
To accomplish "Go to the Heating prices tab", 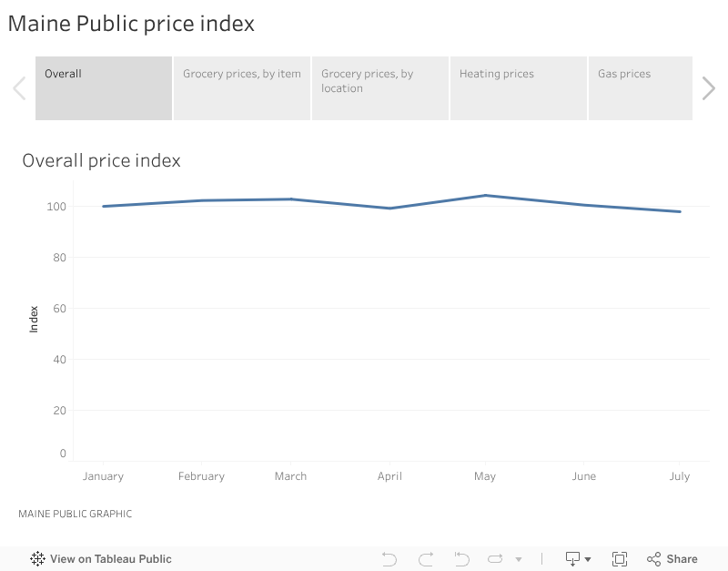I will 519,88.
